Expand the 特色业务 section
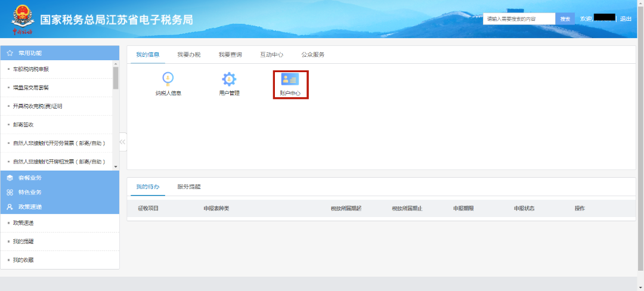 click(x=60, y=192)
